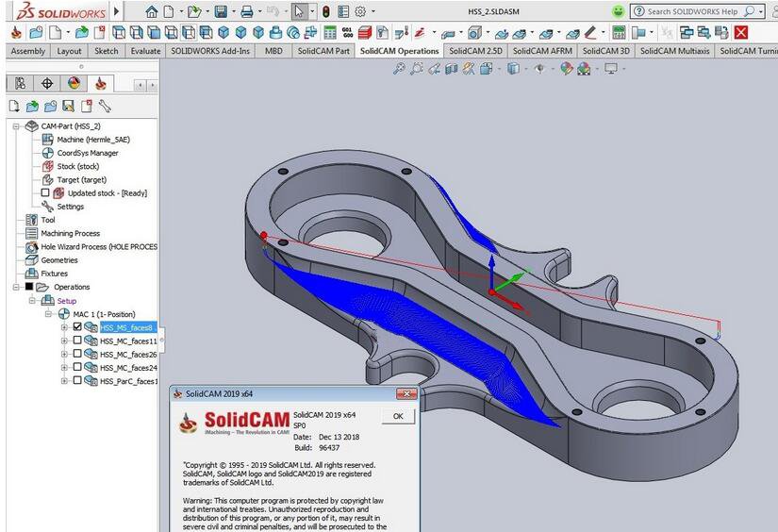The height and width of the screenshot is (532, 778).
Task: Select the Fixtures tree item
Action: coord(54,274)
